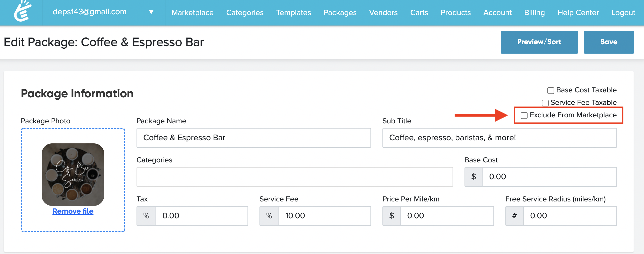Open the Help Center page
The height and width of the screenshot is (254, 644).
pos(578,12)
